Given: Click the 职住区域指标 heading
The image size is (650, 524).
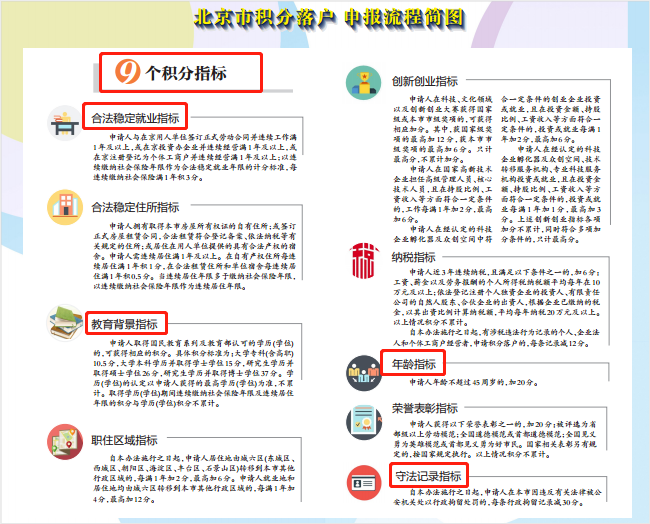Looking at the screenshot, I should (125, 439).
